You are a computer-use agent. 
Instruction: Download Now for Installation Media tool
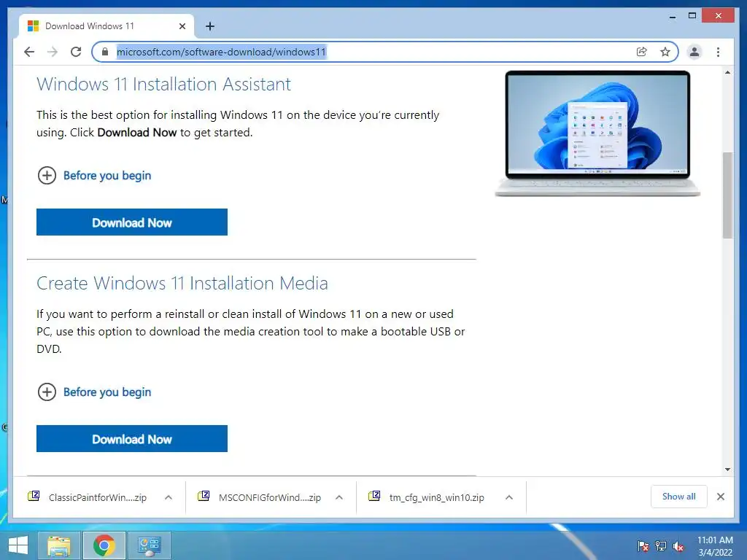(132, 438)
